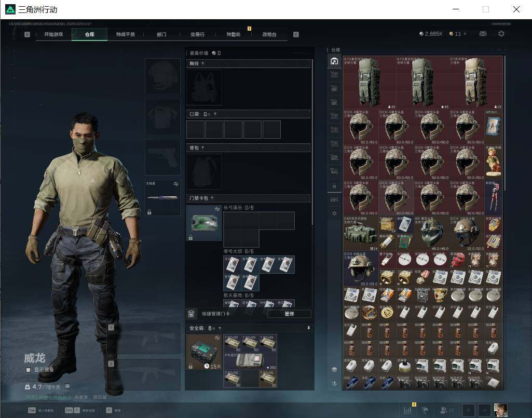Click the flag icon in bottom bar
This screenshot has width=532, height=418.
(425, 410)
